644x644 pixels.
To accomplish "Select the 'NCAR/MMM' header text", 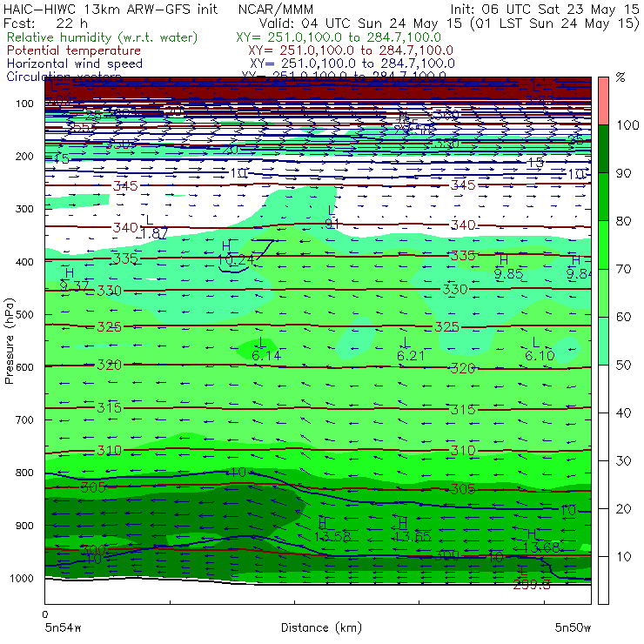I will [x=276, y=9].
